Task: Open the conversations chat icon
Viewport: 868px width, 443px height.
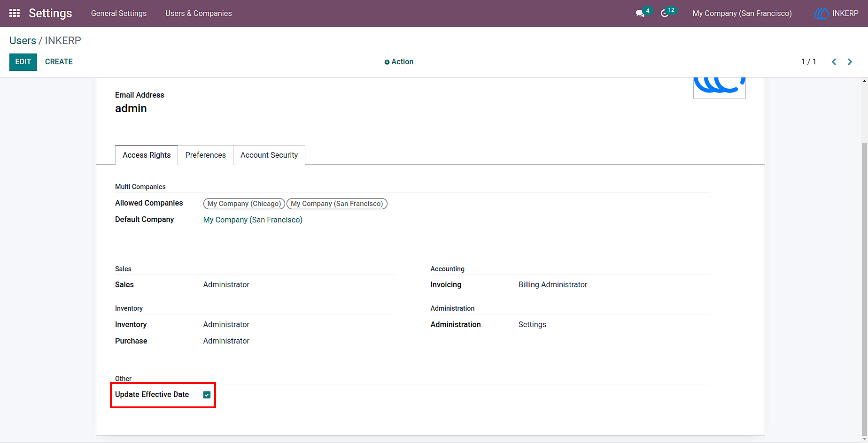Action: click(640, 13)
